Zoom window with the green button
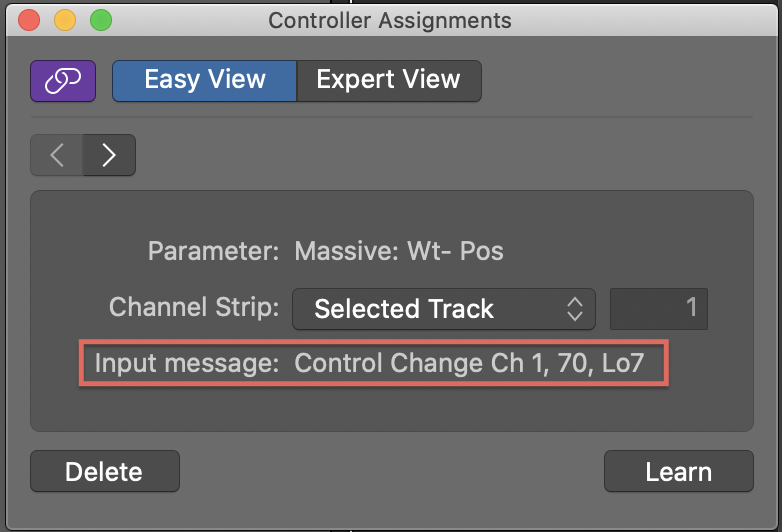 pyautogui.click(x=101, y=20)
